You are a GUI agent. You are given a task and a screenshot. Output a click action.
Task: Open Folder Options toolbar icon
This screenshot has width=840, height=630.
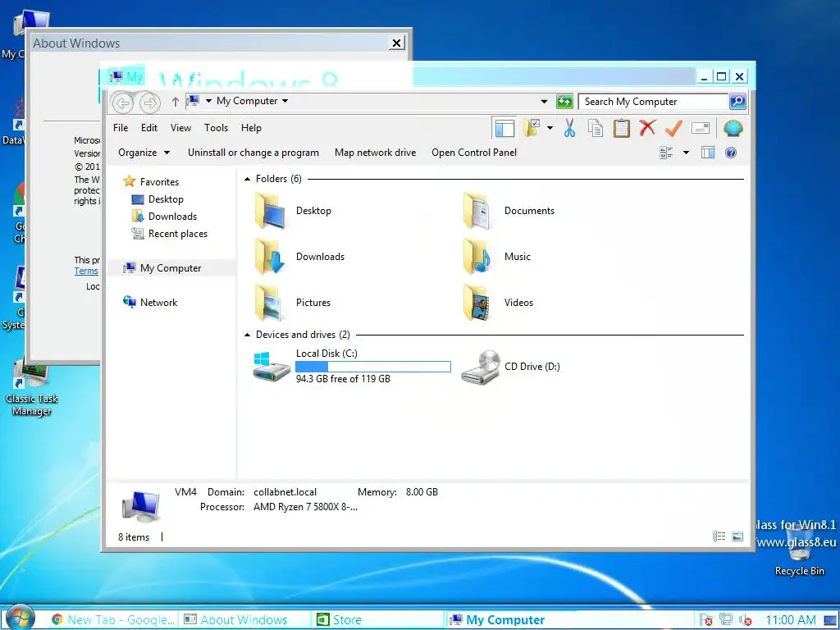point(531,128)
